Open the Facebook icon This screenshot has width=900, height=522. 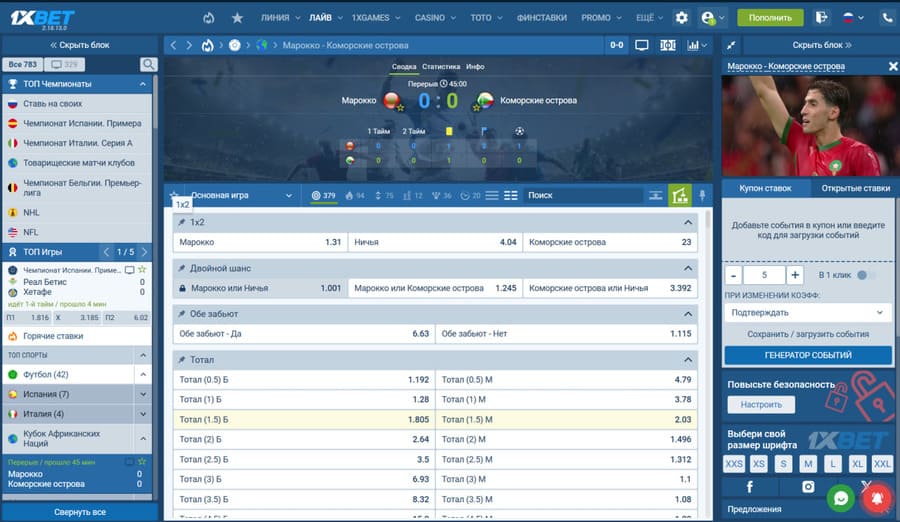(750, 487)
